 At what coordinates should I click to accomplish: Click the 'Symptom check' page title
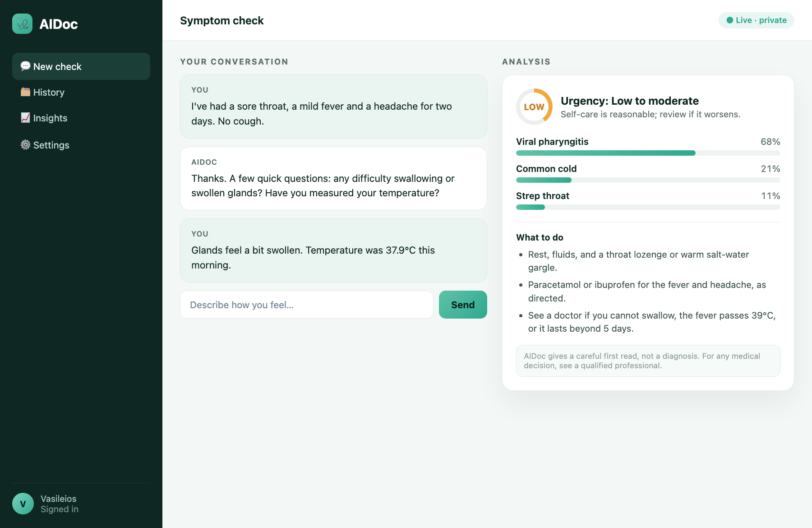click(222, 20)
